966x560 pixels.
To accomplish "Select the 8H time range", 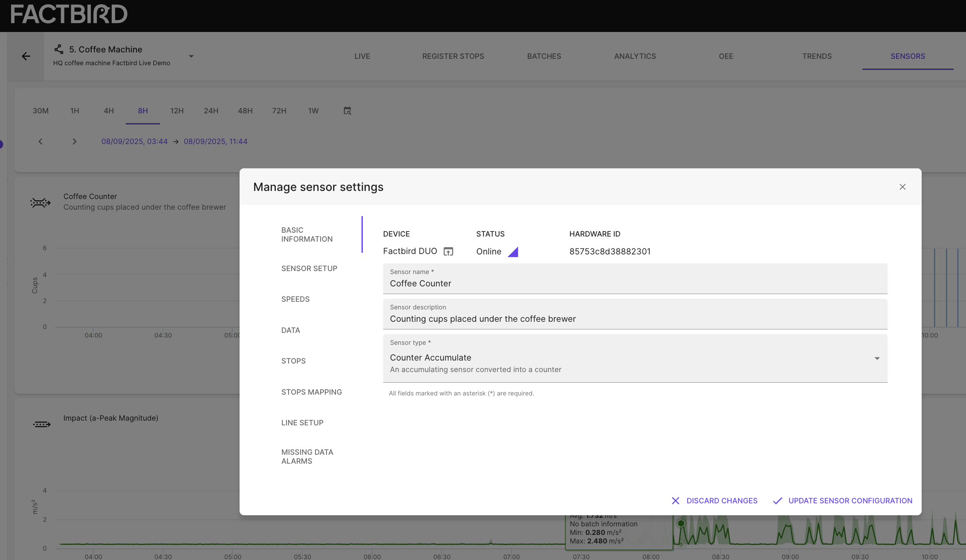I will (x=143, y=111).
